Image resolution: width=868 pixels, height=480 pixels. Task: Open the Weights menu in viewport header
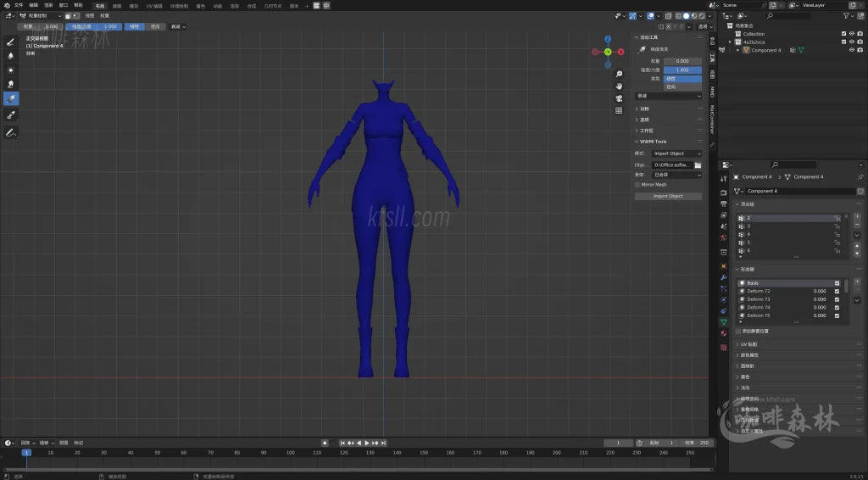pos(104,16)
